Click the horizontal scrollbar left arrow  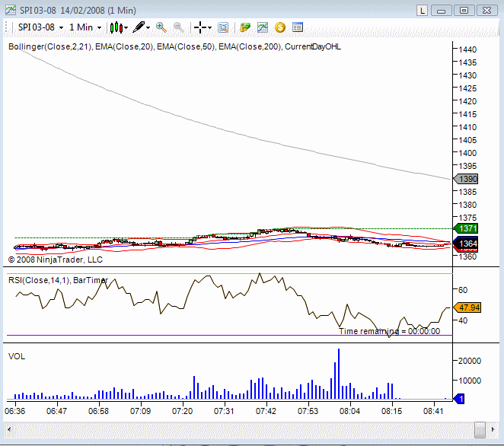click(8, 429)
